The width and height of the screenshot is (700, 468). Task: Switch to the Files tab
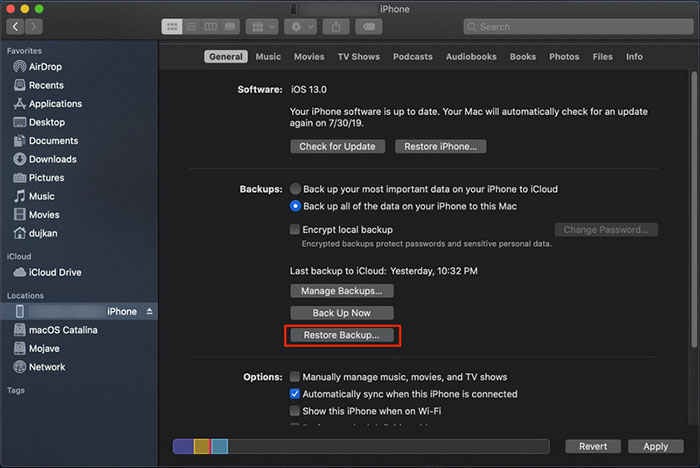tap(602, 57)
